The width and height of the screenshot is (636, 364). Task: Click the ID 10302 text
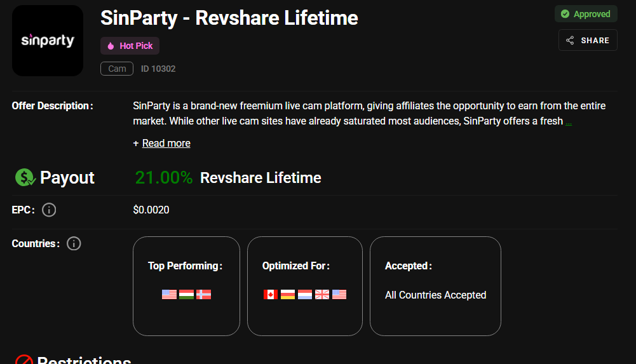point(158,69)
